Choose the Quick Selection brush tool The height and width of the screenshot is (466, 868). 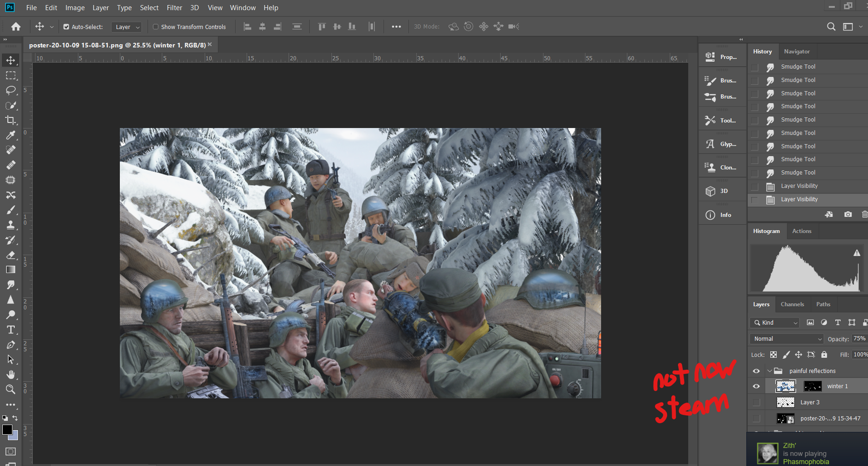[11, 105]
